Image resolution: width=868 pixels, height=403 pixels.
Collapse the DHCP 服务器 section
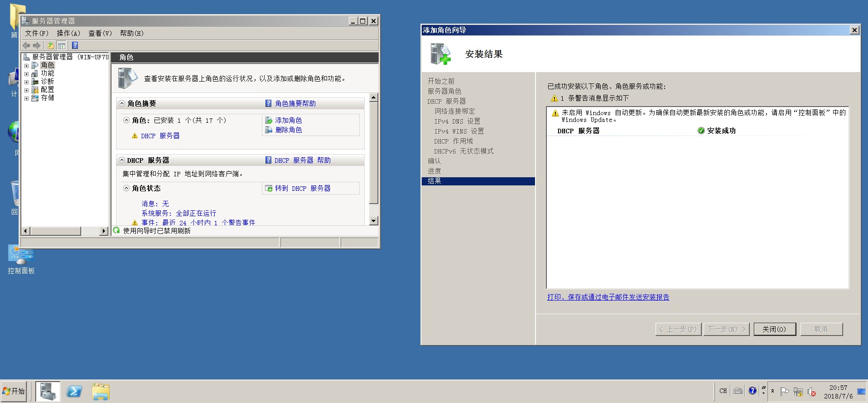tap(122, 160)
